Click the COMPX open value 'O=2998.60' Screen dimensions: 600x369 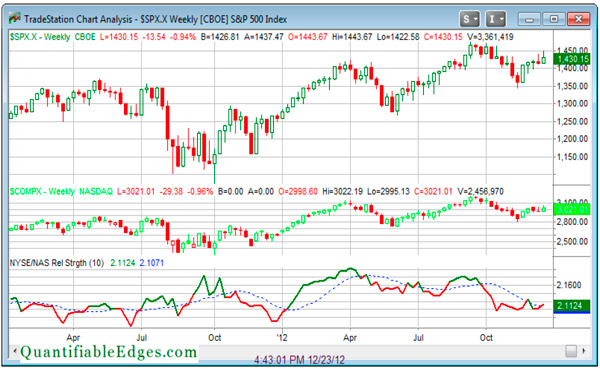tap(298, 191)
